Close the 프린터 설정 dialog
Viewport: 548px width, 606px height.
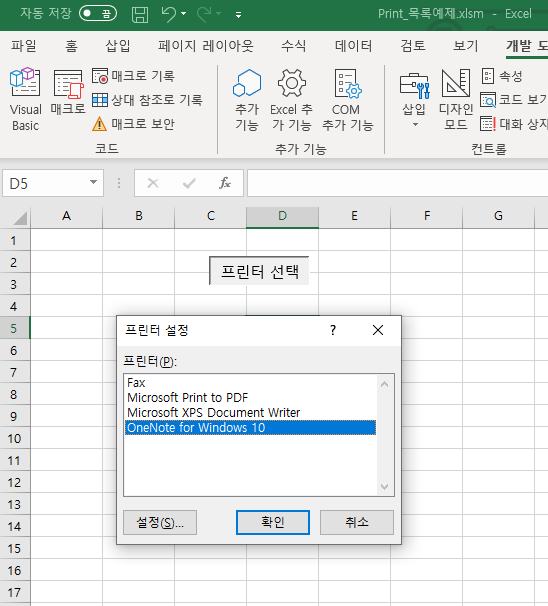click(x=378, y=330)
